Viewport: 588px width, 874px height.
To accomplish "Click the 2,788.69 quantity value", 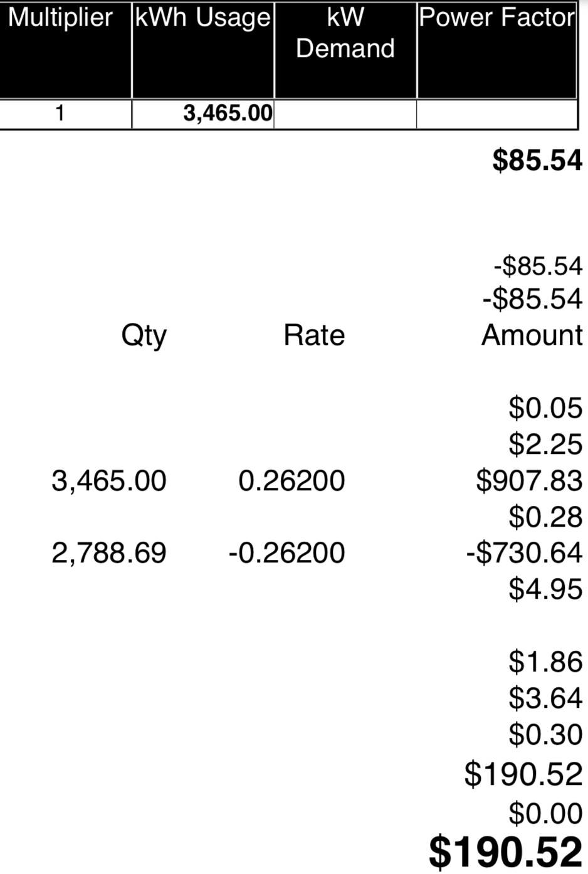I will click(x=109, y=553).
